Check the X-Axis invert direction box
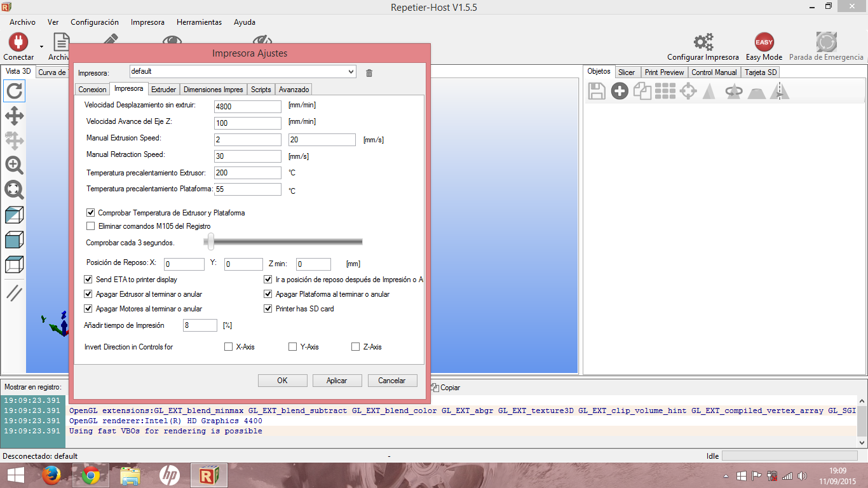 pyautogui.click(x=229, y=347)
